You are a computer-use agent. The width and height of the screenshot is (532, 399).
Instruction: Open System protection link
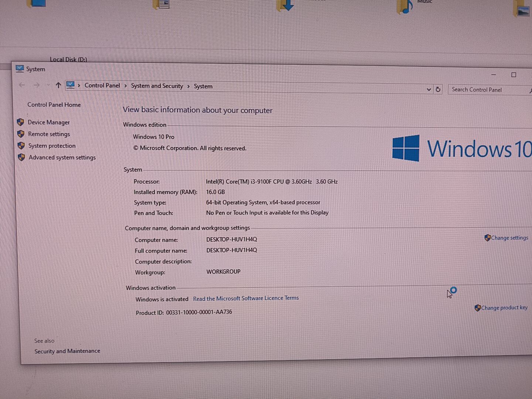(x=52, y=146)
